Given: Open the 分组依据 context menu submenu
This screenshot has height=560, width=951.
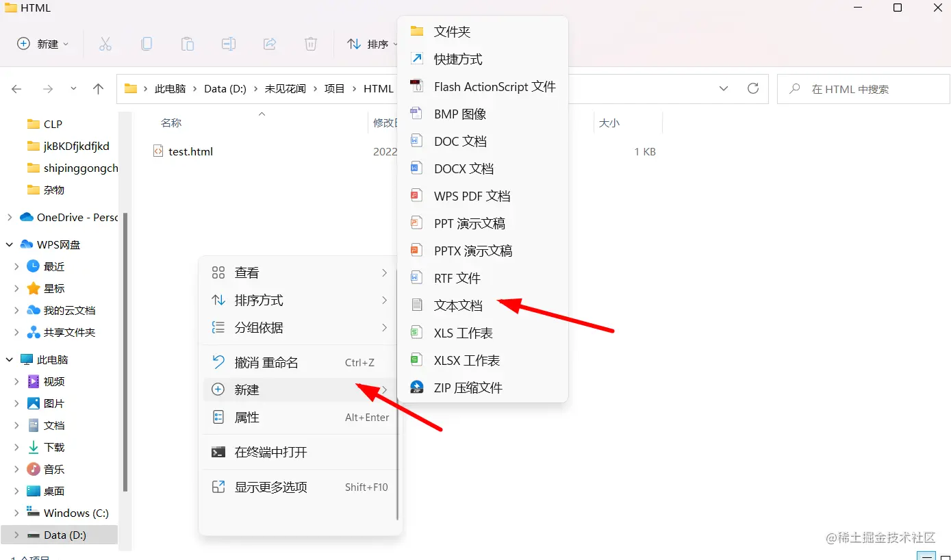Looking at the screenshot, I should pyautogui.click(x=300, y=327).
